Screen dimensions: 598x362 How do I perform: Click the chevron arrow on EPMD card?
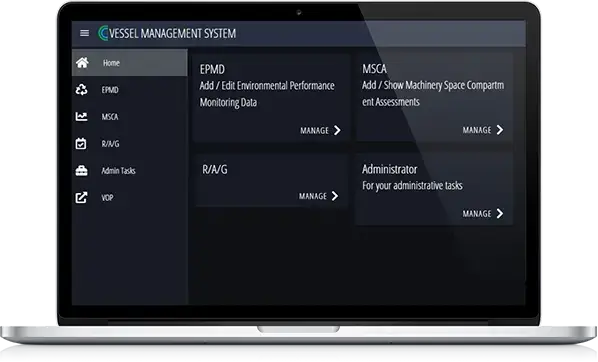pyautogui.click(x=337, y=130)
